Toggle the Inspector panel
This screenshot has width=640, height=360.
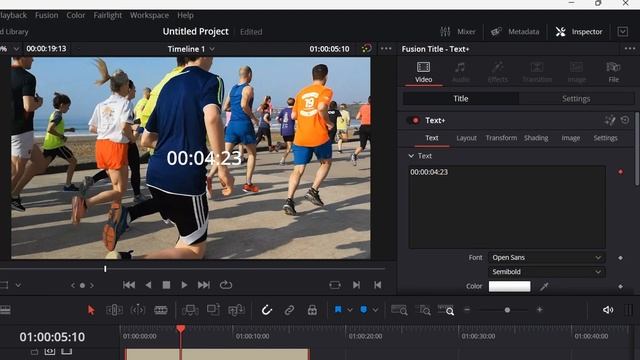[578, 31]
